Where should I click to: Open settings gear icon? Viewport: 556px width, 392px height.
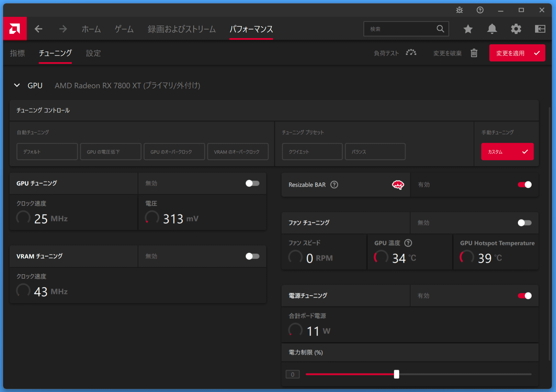tap(516, 29)
